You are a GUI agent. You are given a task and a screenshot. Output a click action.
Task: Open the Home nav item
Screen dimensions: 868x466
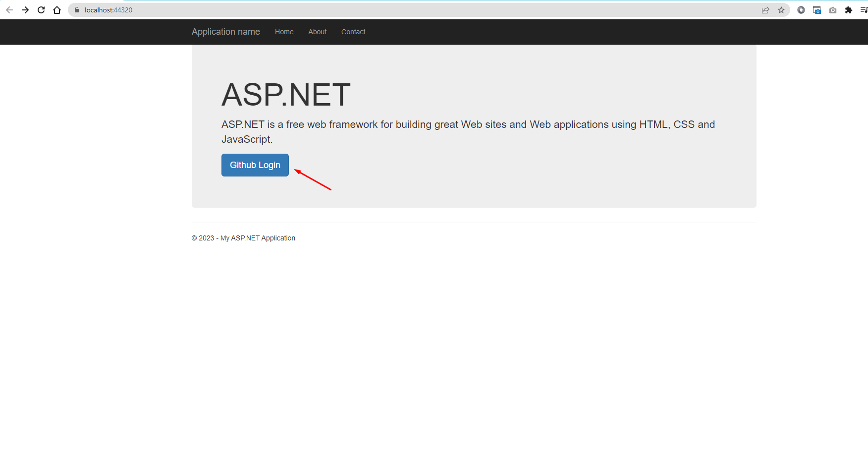coord(284,32)
